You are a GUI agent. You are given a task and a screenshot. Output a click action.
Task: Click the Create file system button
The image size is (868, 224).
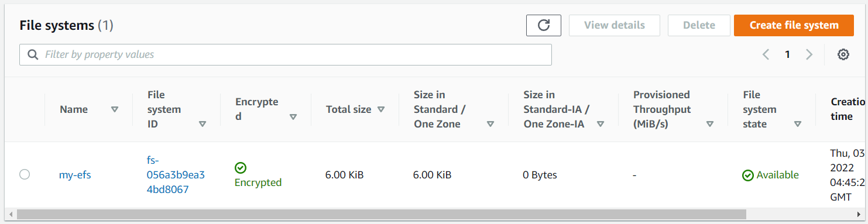point(794,25)
